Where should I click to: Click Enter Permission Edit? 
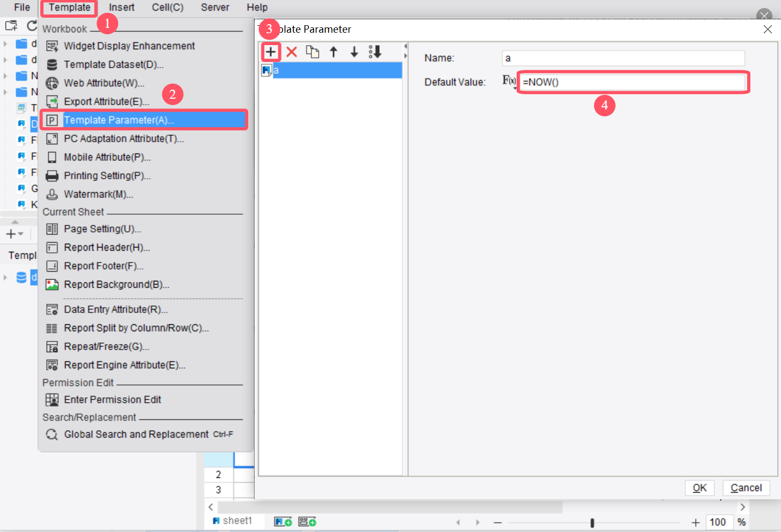pos(112,400)
